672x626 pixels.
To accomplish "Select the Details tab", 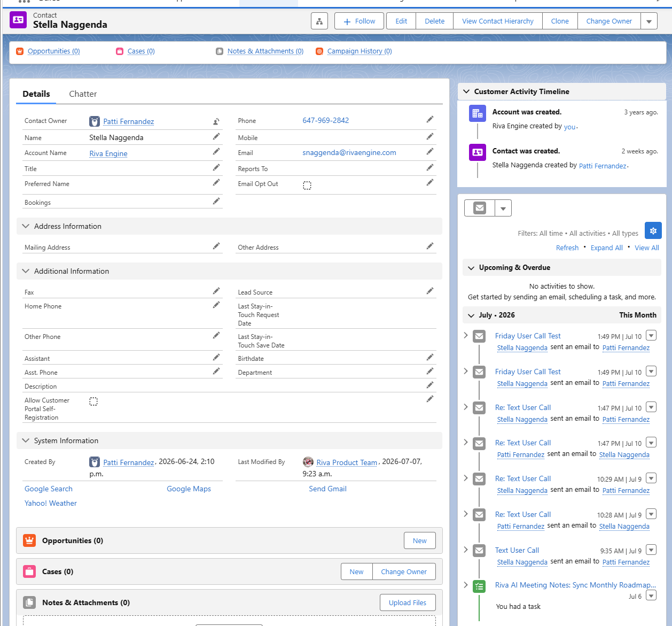I will 36,94.
